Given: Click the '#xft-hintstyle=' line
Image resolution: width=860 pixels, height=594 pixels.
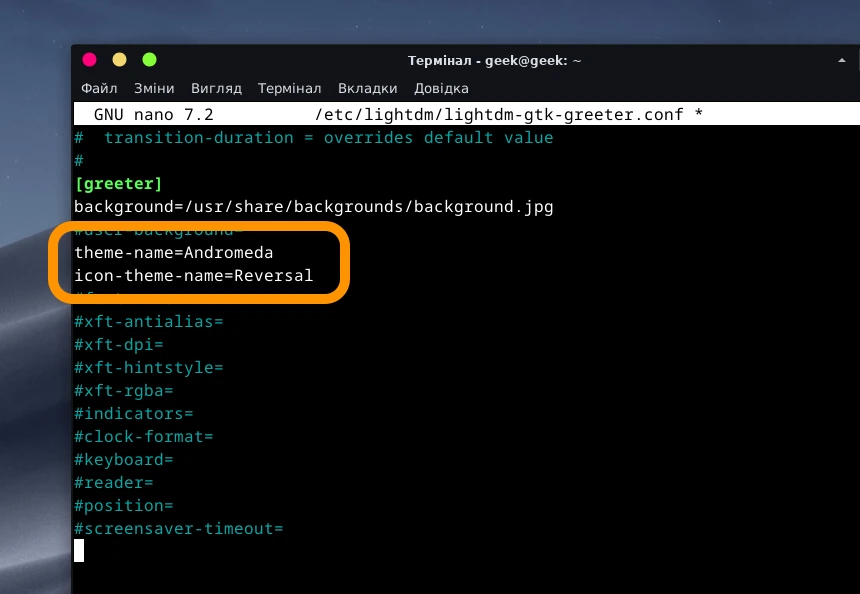Looking at the screenshot, I should click(149, 367).
